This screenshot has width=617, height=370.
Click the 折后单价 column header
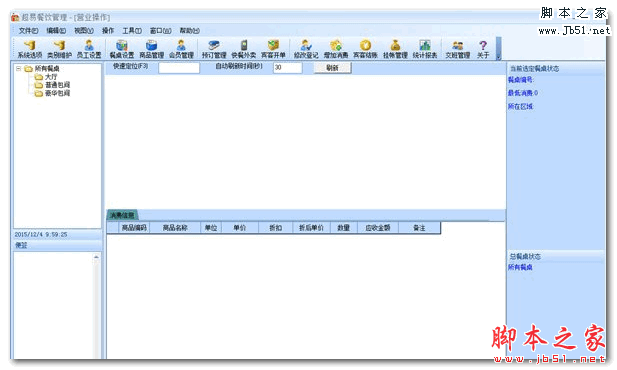311,228
